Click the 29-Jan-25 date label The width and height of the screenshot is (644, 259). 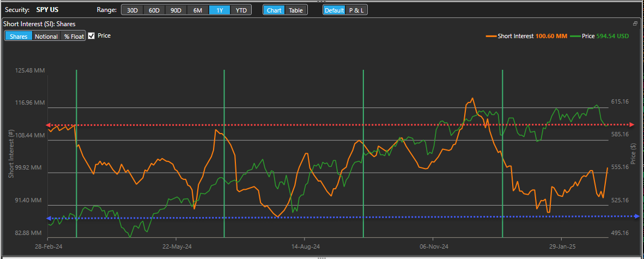(563, 246)
